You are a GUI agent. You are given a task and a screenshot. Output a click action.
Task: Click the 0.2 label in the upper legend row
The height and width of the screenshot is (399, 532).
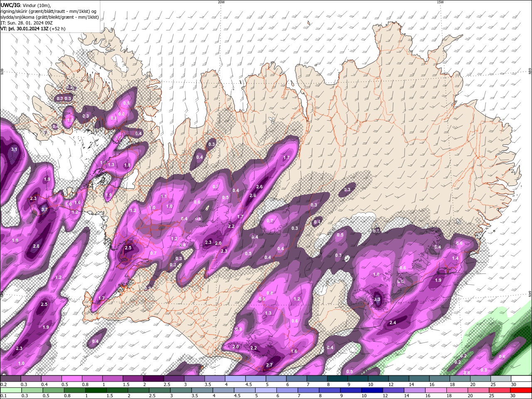coord(3,384)
